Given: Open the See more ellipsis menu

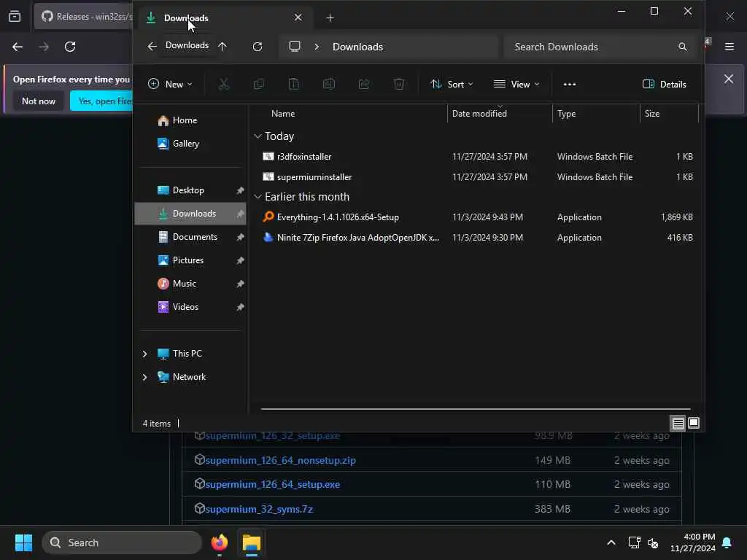Looking at the screenshot, I should point(569,85).
